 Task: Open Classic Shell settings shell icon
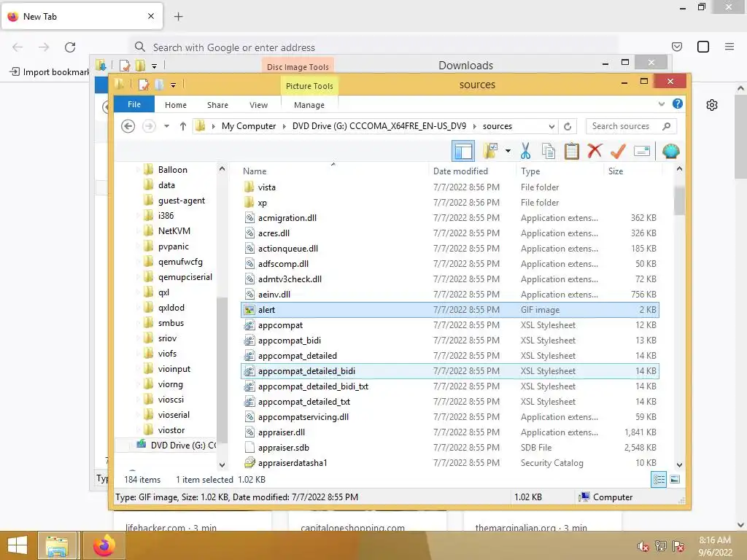click(x=671, y=152)
